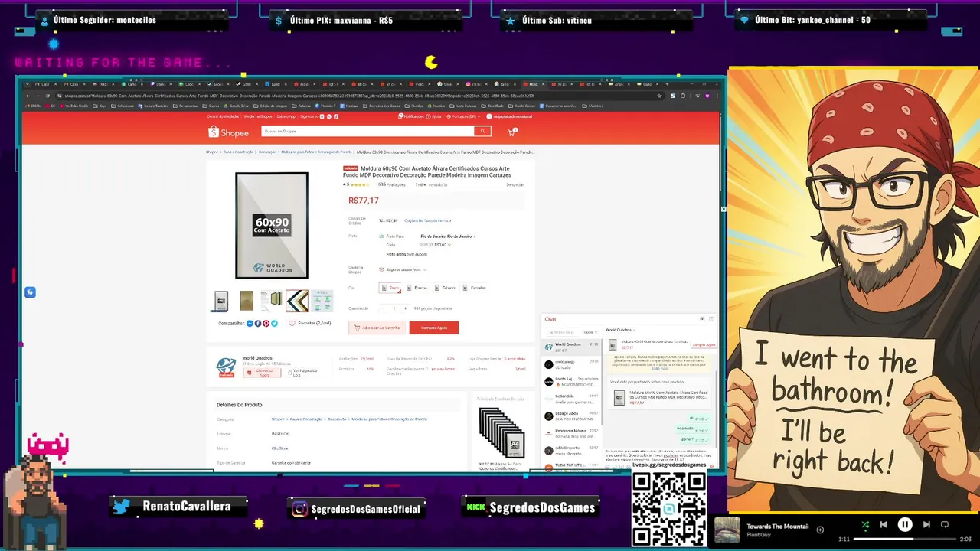Open the emoji picker in chat
The width and height of the screenshot is (980, 551).
(608, 466)
